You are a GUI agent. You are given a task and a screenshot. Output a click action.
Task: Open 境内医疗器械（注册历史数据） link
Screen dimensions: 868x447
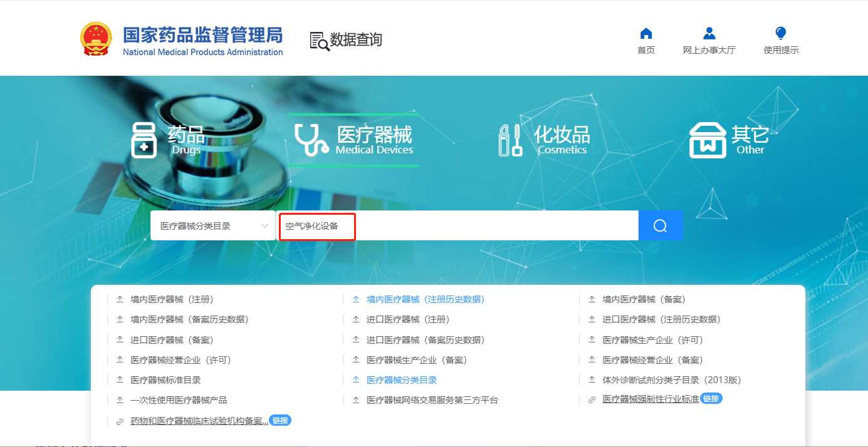pos(426,300)
